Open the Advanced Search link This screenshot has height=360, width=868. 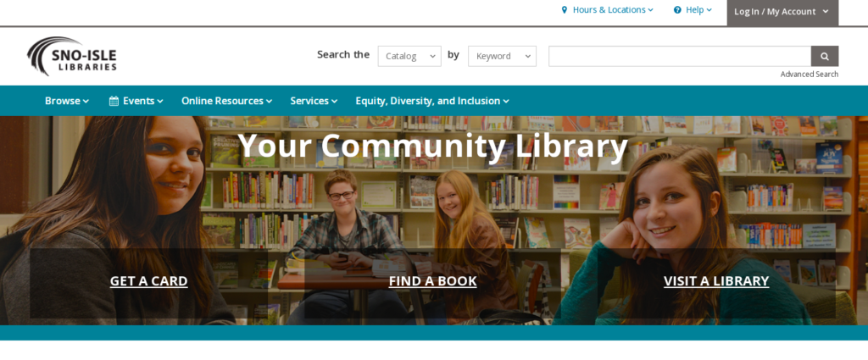coord(810,74)
